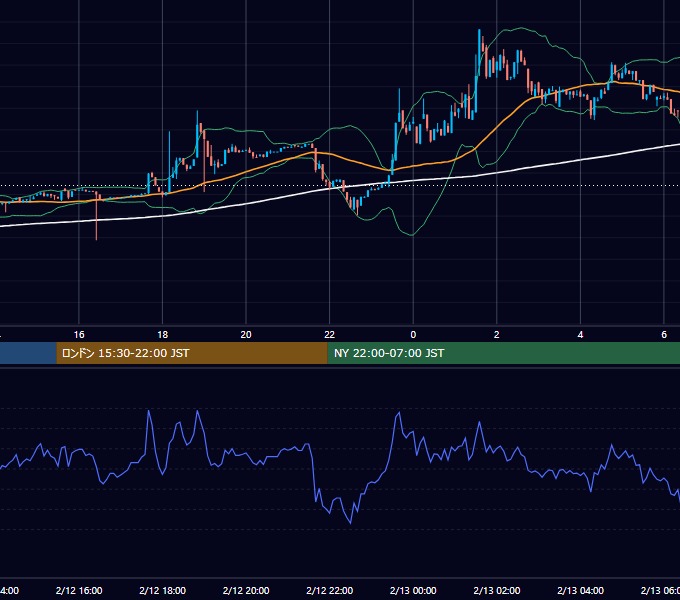Viewport: 680px width, 600px height.
Task: Click the 2/13 02:00 indicator axis label
Action: (497, 590)
